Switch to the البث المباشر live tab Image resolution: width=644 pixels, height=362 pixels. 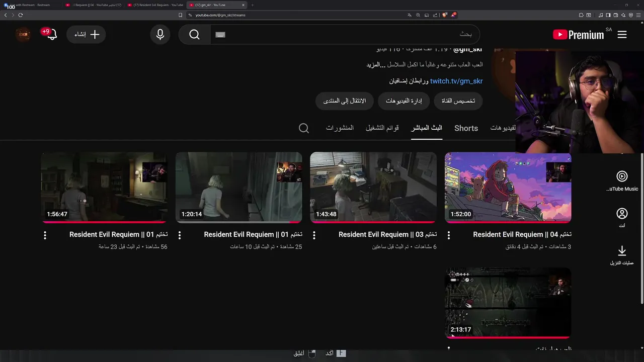click(x=427, y=128)
